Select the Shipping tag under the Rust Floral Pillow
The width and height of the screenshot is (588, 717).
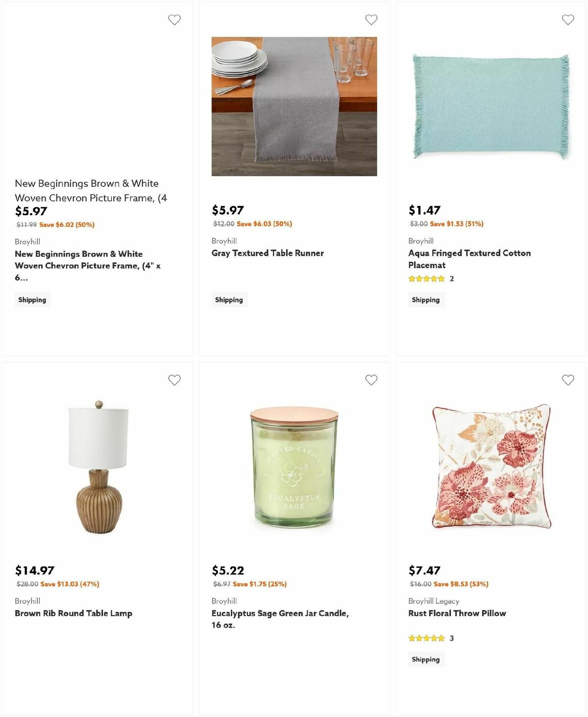click(x=426, y=659)
